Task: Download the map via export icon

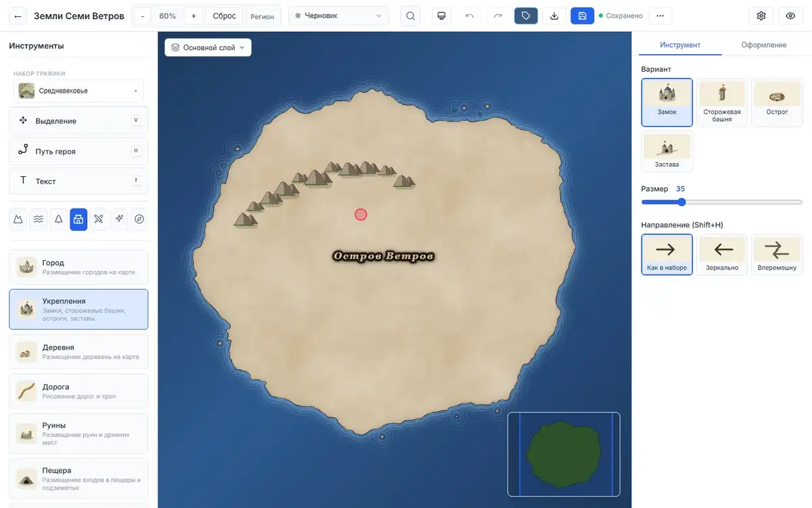Action: pos(554,16)
